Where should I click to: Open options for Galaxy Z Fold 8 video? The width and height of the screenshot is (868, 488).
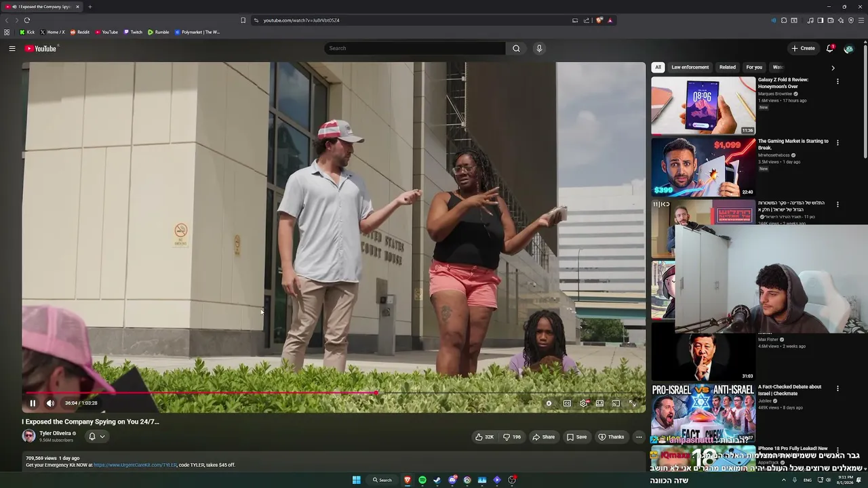click(x=837, y=81)
